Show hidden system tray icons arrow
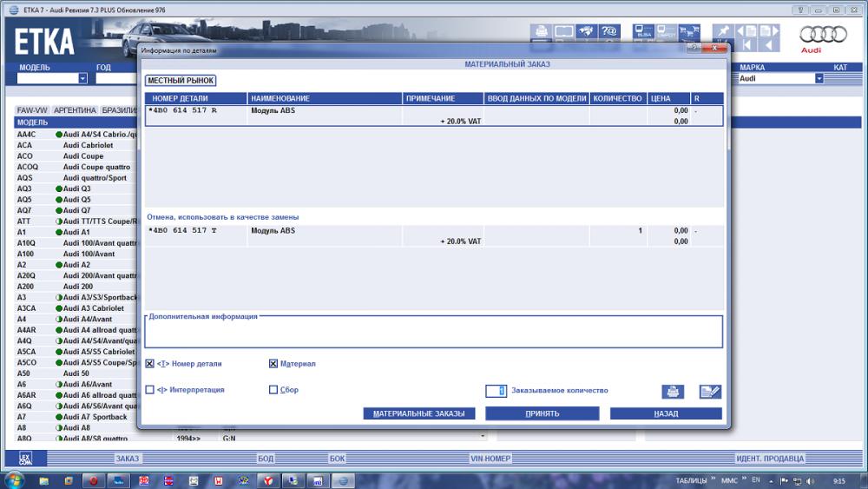Viewport: 868px width, 489px height. coord(771,481)
